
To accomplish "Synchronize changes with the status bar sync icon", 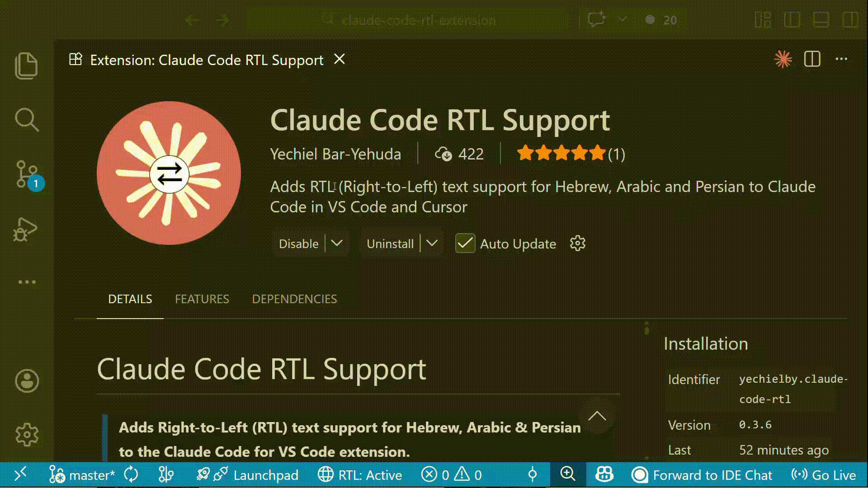I will pos(131,475).
